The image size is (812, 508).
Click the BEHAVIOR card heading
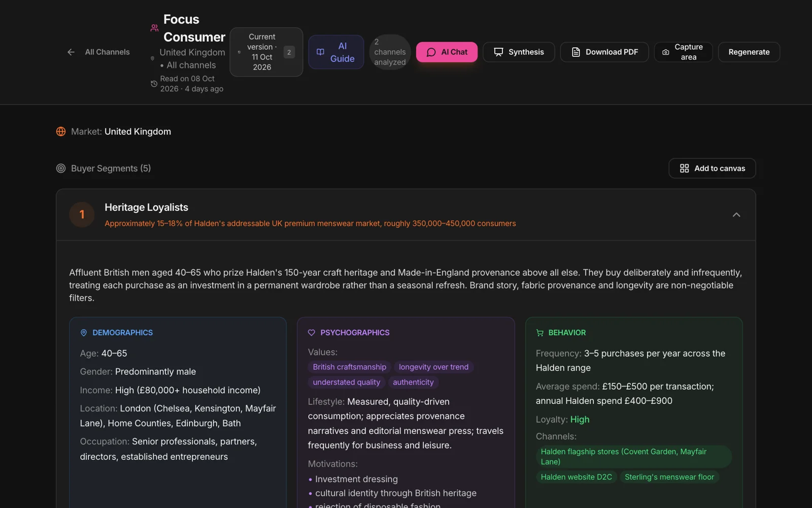(x=567, y=333)
